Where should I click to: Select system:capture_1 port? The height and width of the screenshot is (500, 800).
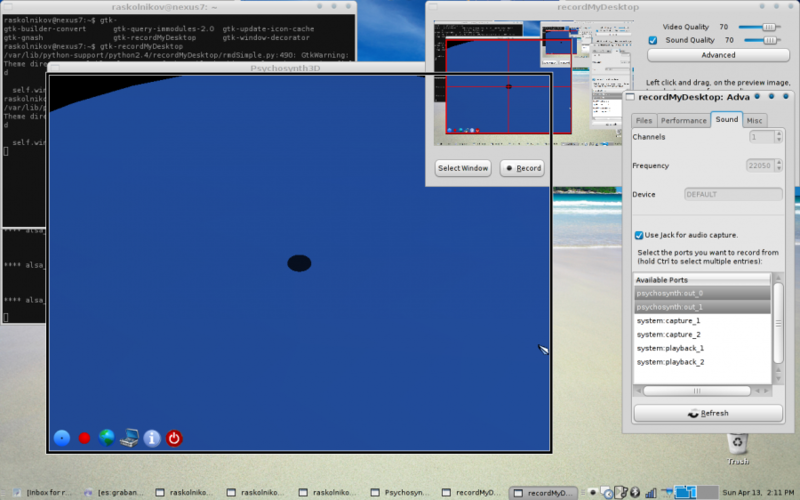click(x=703, y=321)
